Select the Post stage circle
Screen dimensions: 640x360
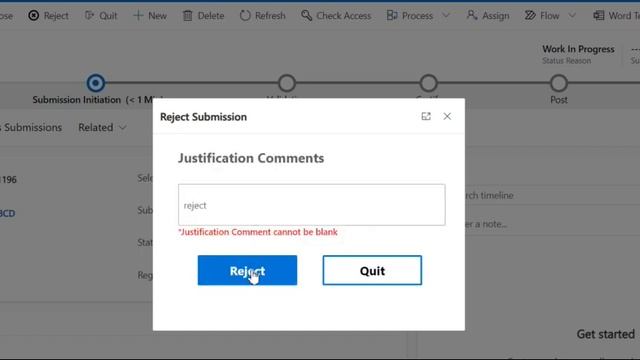pyautogui.click(x=559, y=83)
